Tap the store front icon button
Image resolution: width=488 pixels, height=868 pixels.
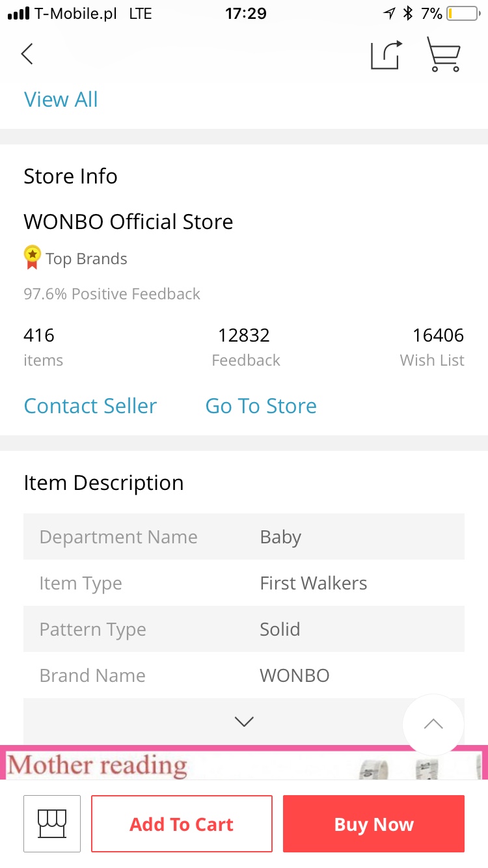(52, 824)
